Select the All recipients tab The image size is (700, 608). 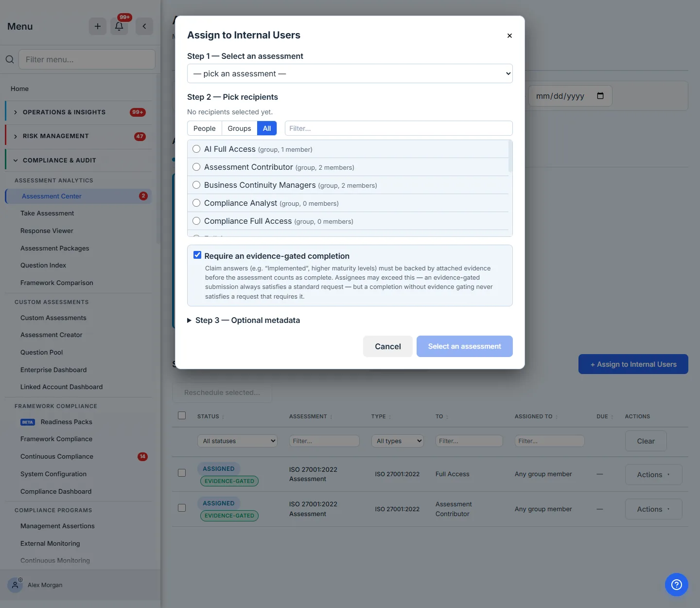267,128
